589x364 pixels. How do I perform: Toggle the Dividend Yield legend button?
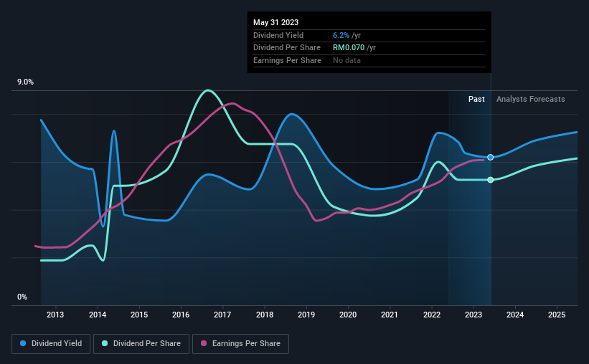tap(51, 344)
